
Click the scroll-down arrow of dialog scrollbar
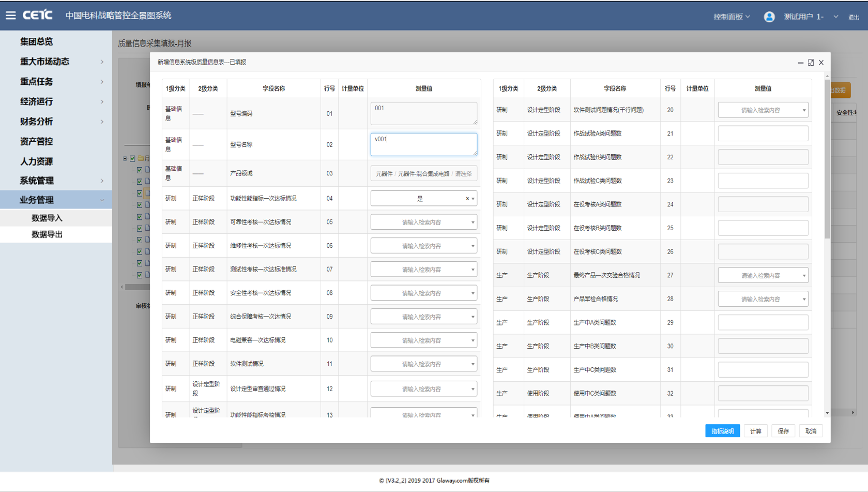coord(827,413)
